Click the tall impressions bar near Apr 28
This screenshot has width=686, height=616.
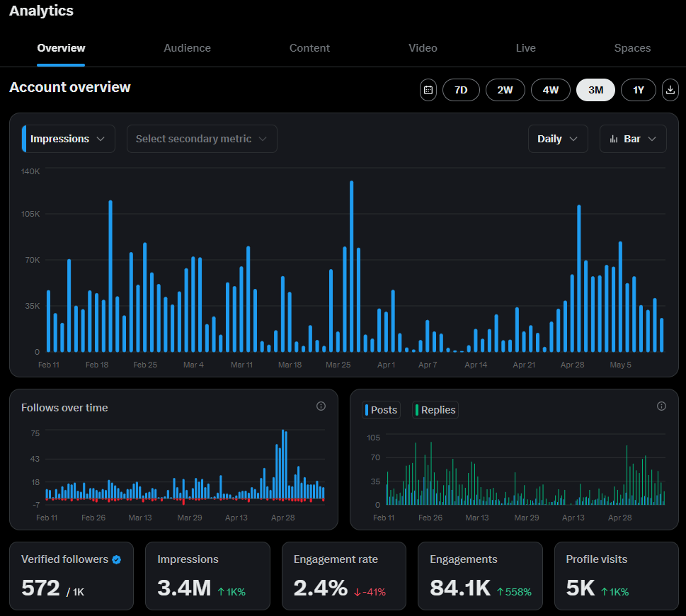coord(579,278)
